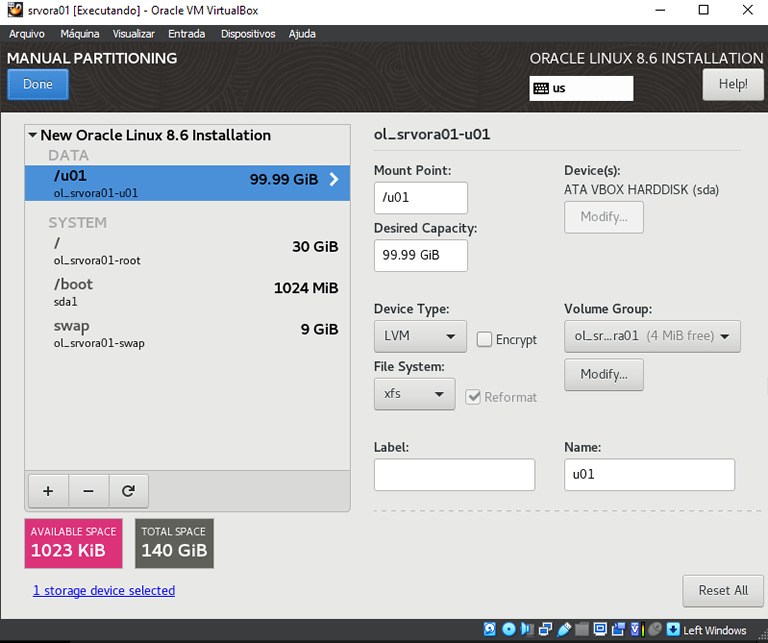The height and width of the screenshot is (643, 768).
Task: Click the recording status icon with overlapping screens
Action: [619, 629]
